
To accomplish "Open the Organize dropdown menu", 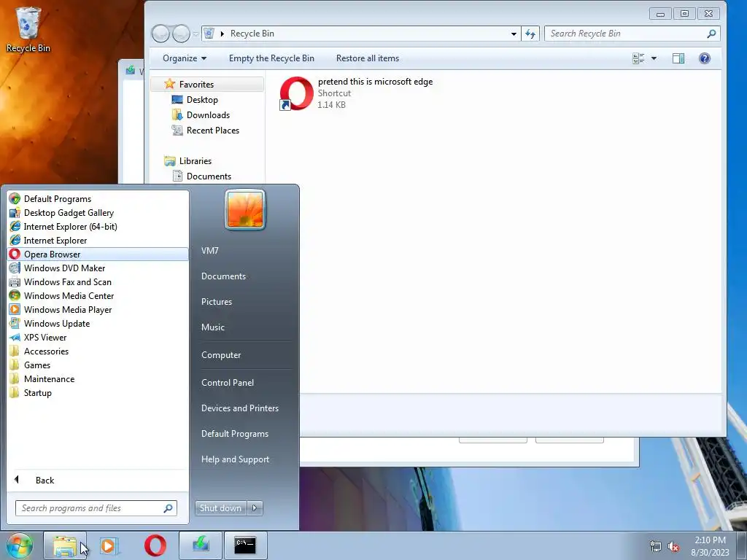I will tap(185, 58).
